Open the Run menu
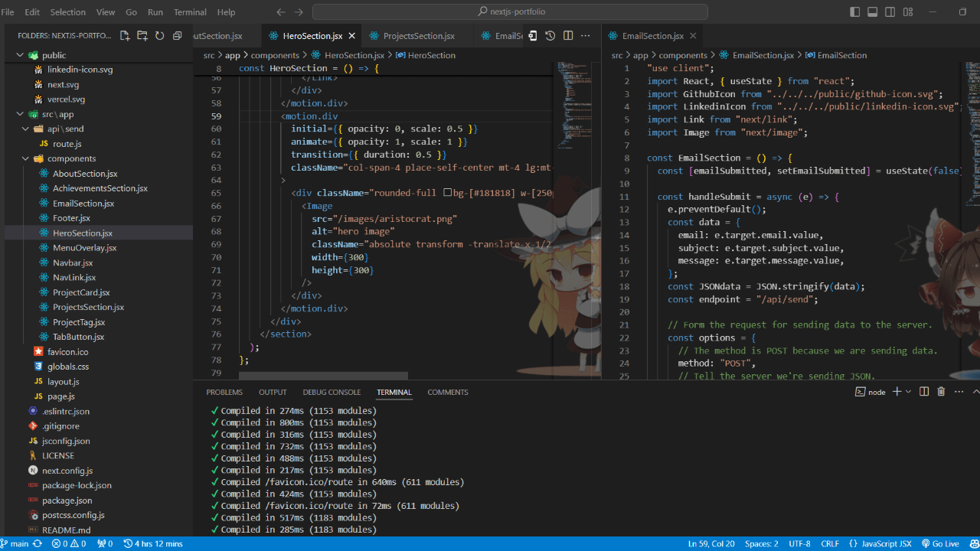Image resolution: width=980 pixels, height=551 pixels. click(155, 12)
